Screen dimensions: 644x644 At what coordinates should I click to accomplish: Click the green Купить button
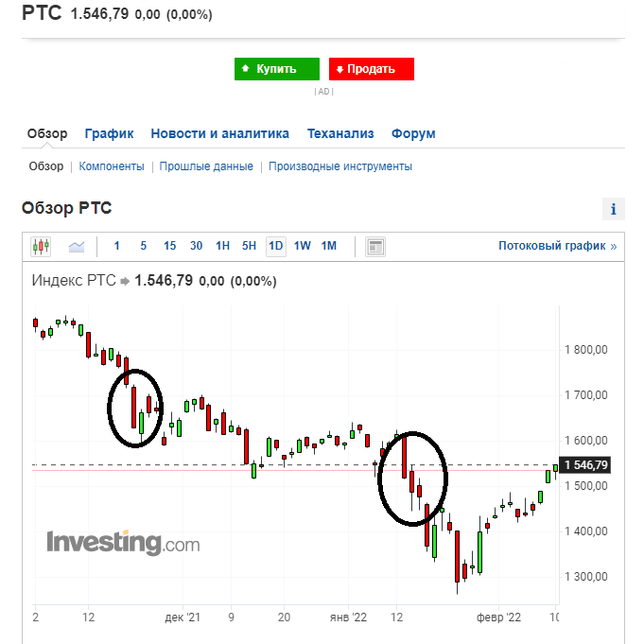point(277,69)
